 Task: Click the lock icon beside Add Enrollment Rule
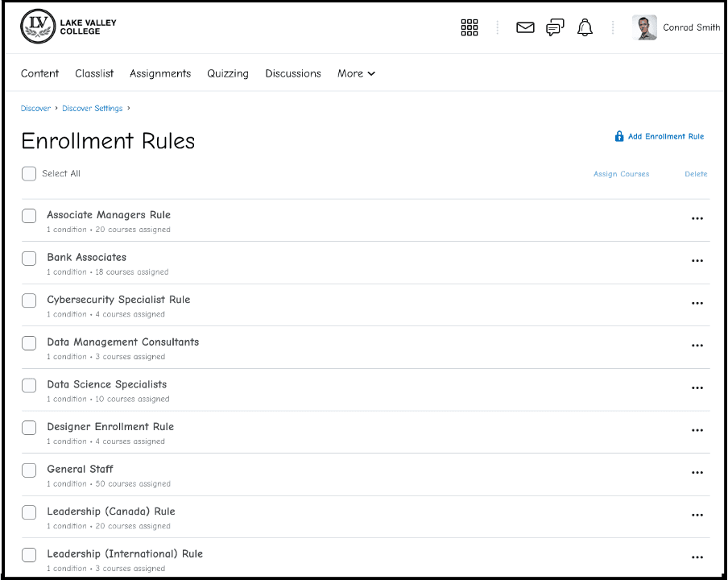click(x=619, y=136)
